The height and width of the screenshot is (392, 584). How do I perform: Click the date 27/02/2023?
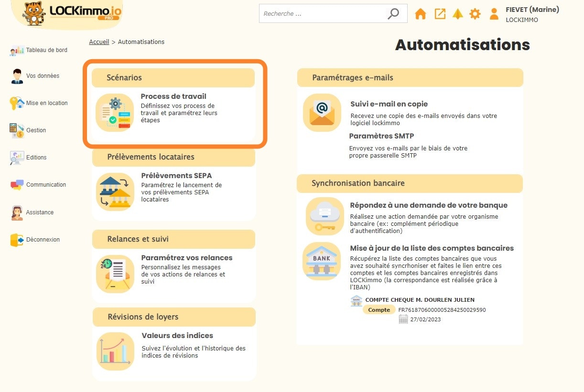point(425,319)
